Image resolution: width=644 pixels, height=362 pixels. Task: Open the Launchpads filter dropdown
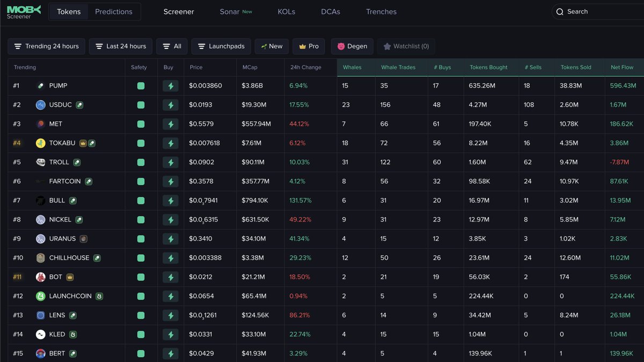221,46
